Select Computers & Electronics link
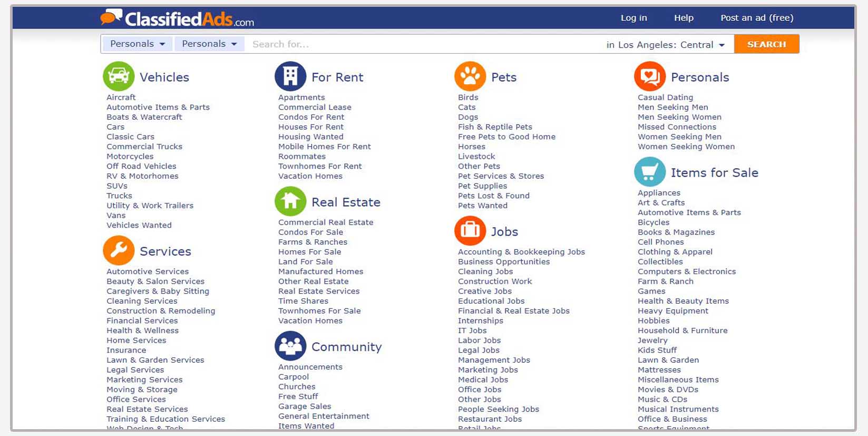This screenshot has width=868, height=436. (x=687, y=272)
